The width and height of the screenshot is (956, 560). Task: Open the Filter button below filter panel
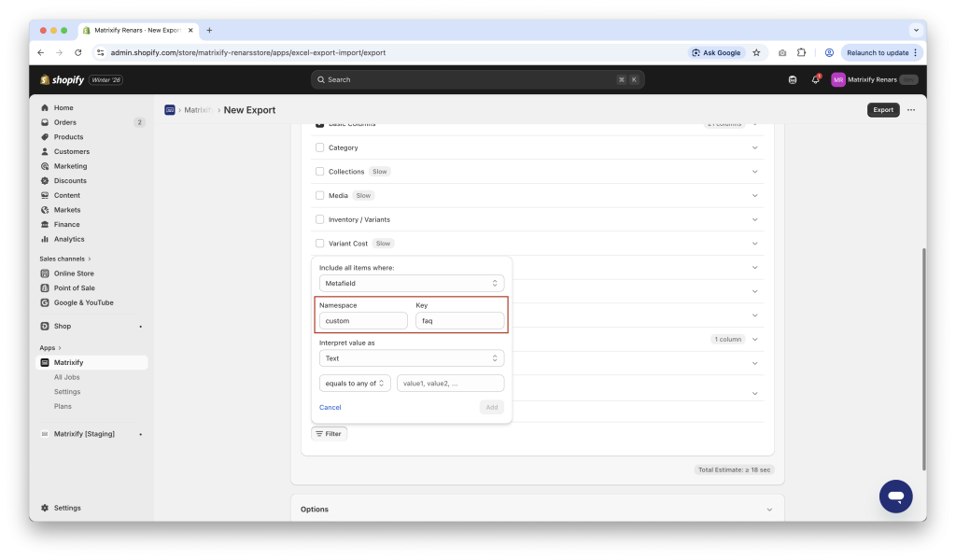click(329, 433)
